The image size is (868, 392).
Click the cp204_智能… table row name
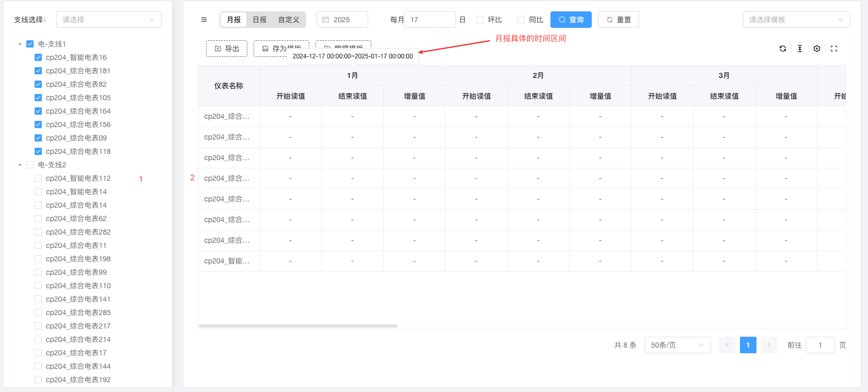point(227,261)
